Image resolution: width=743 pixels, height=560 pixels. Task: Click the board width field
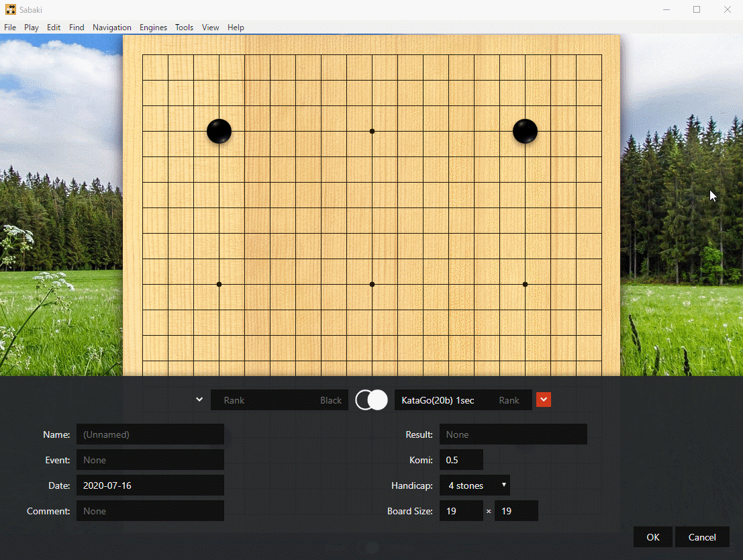tap(461, 511)
